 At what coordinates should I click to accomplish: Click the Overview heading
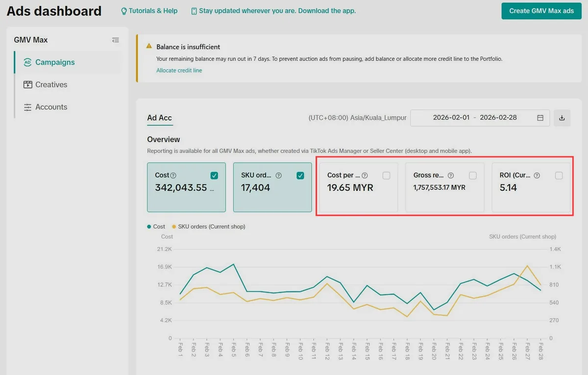[164, 140]
